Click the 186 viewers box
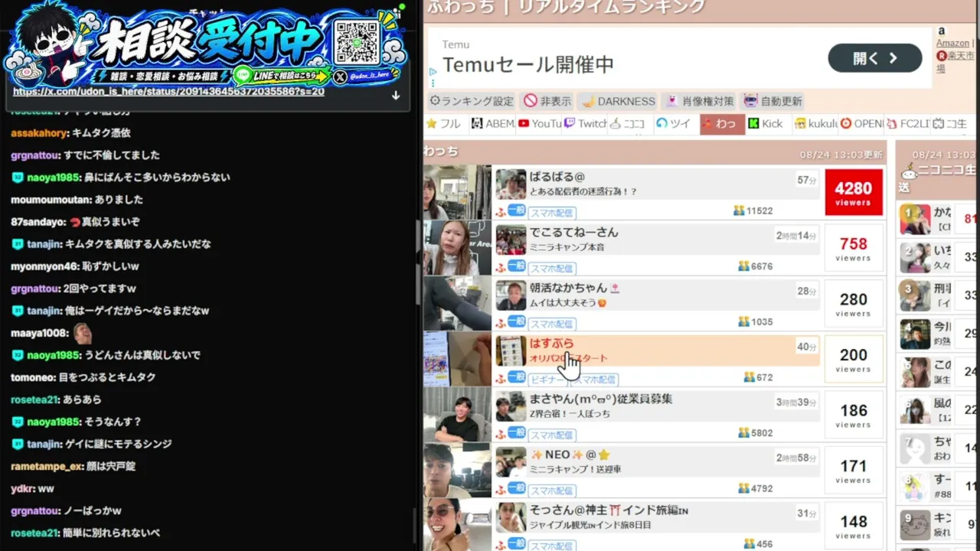980x551 pixels. pyautogui.click(x=854, y=415)
